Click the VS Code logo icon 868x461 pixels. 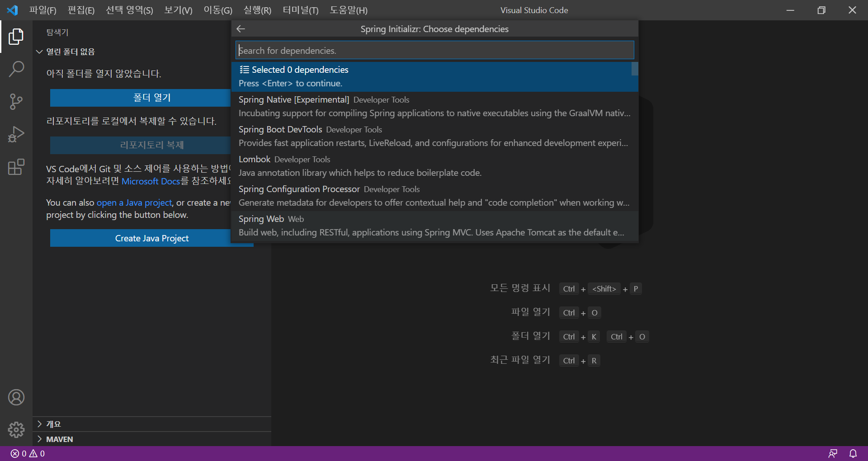pyautogui.click(x=12, y=10)
